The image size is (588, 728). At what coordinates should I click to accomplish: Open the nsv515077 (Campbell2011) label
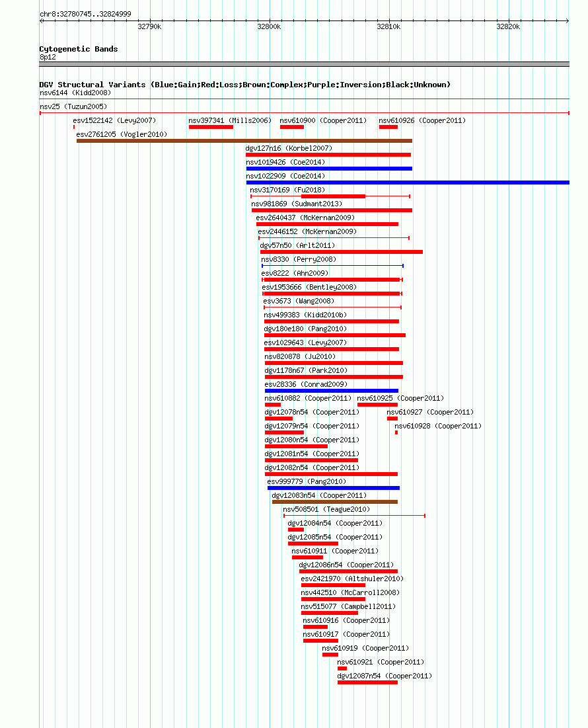[348, 608]
